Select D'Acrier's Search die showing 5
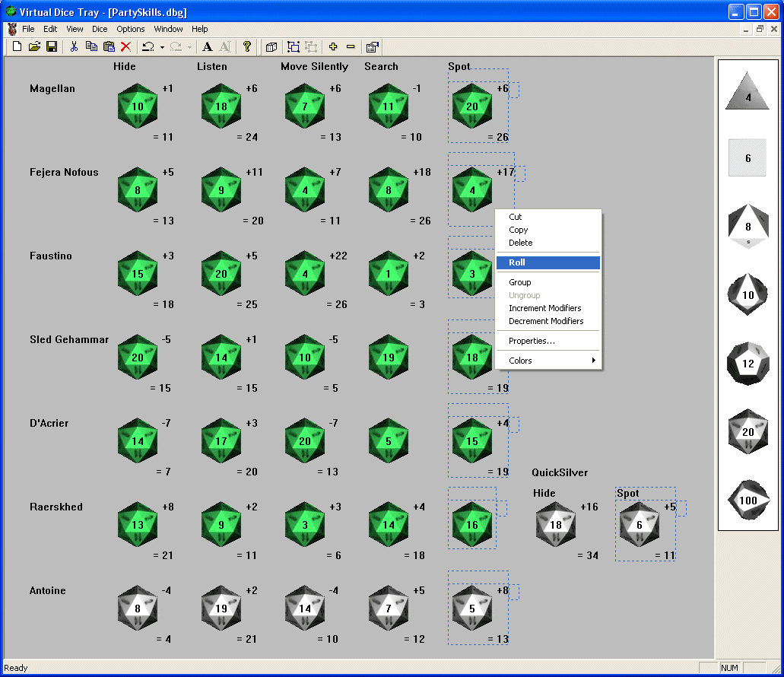 (x=389, y=440)
